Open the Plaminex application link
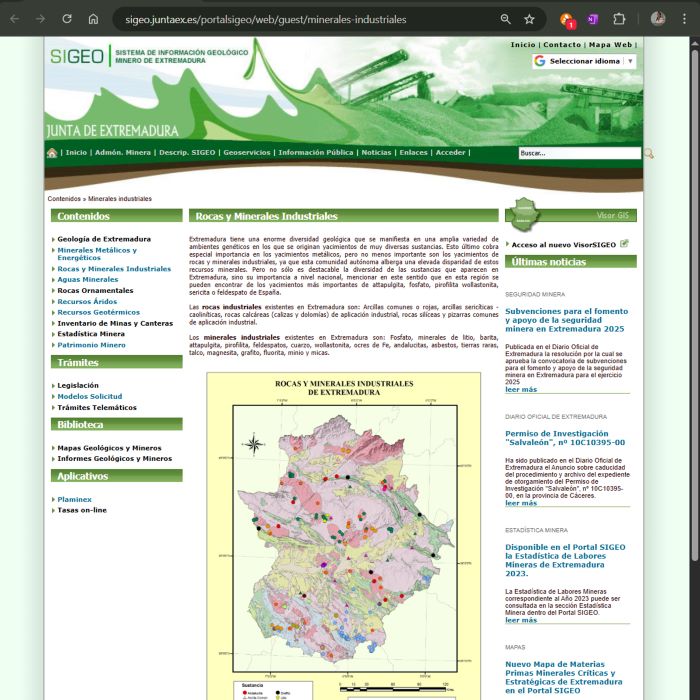Screen dimensions: 700x700 tap(74, 499)
